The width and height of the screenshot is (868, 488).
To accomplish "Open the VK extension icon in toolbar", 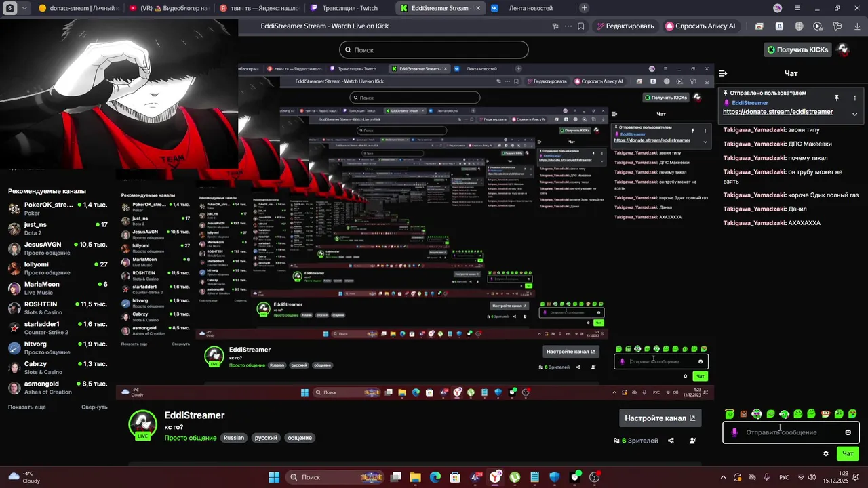I will click(x=779, y=26).
